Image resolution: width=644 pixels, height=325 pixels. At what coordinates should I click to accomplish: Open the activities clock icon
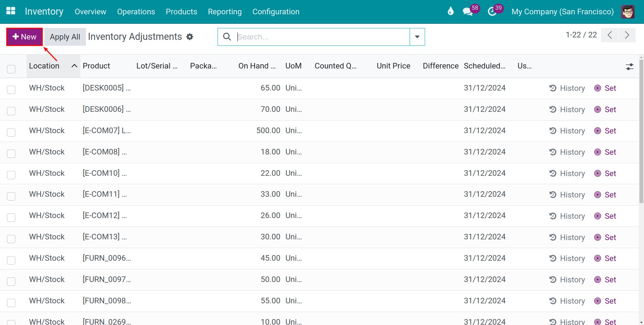tap(492, 12)
